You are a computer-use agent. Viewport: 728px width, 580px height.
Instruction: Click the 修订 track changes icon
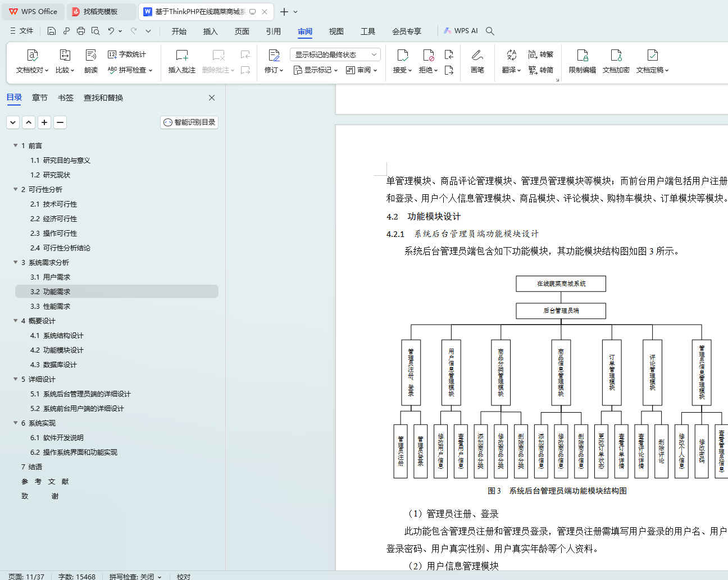point(274,55)
